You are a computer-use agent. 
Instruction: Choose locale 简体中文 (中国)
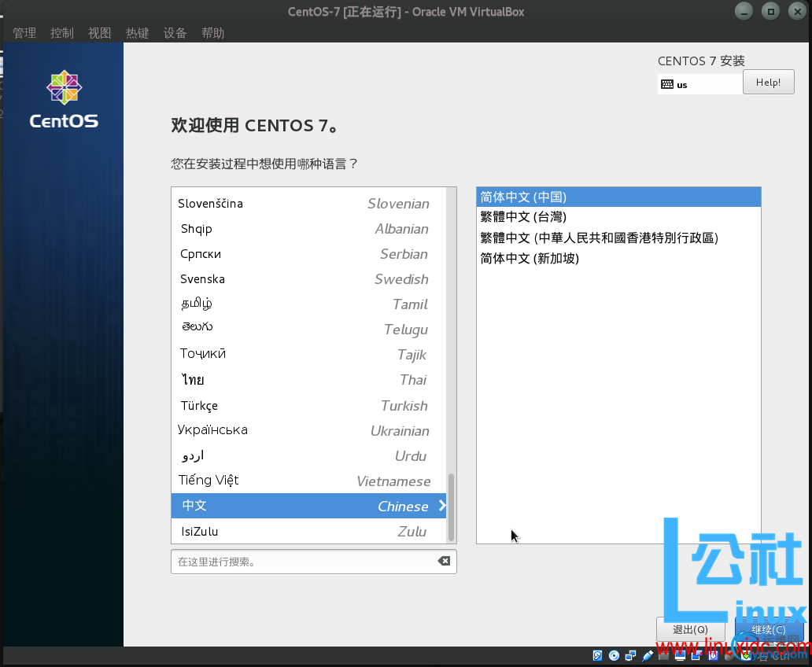(x=618, y=197)
